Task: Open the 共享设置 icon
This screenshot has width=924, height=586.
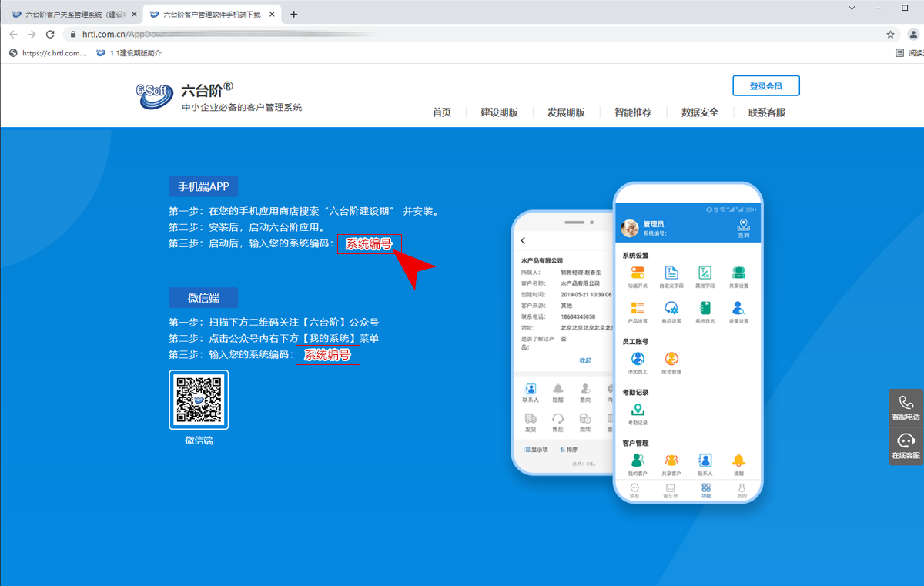Action: [738, 273]
